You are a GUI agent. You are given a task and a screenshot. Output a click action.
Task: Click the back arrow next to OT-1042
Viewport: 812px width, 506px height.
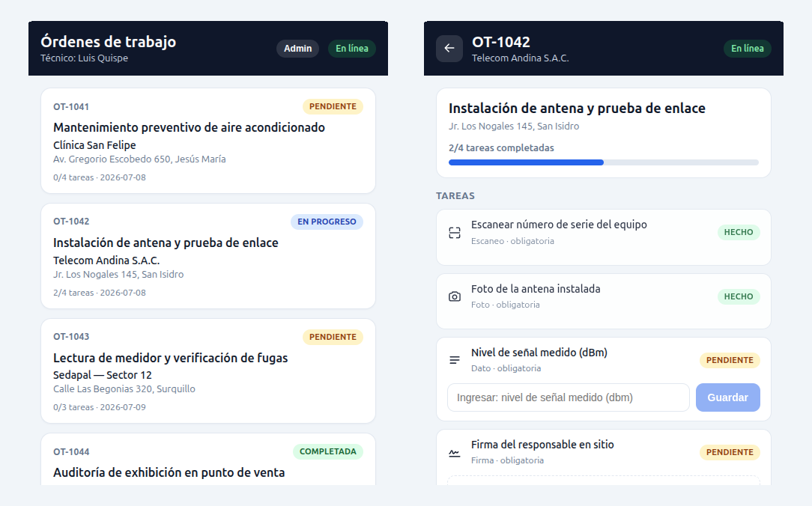449,49
